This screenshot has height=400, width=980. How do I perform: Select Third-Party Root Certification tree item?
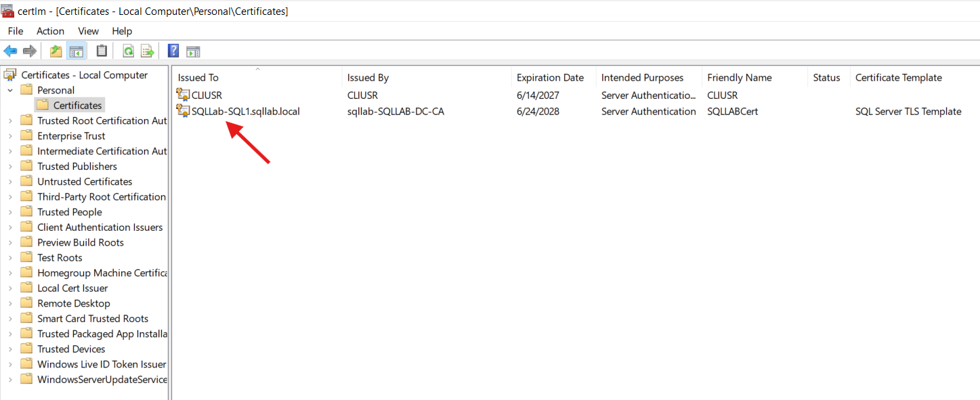[x=102, y=197]
